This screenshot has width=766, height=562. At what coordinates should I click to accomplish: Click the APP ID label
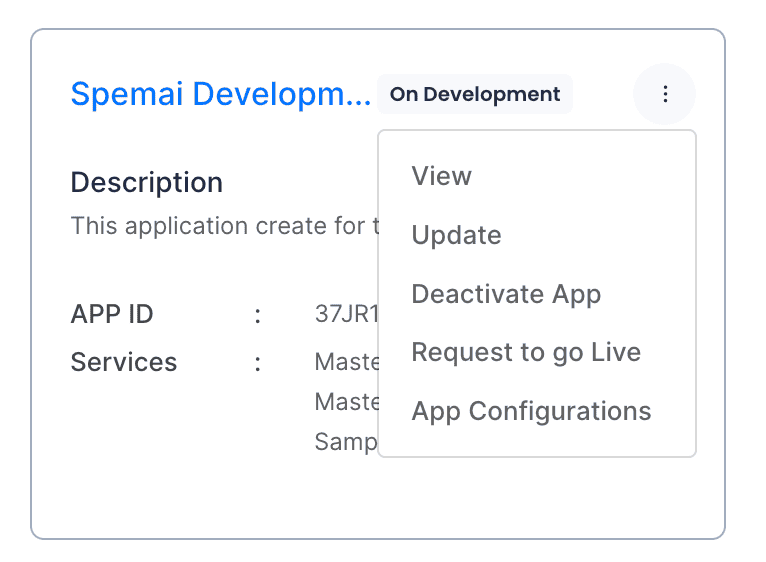click(112, 314)
